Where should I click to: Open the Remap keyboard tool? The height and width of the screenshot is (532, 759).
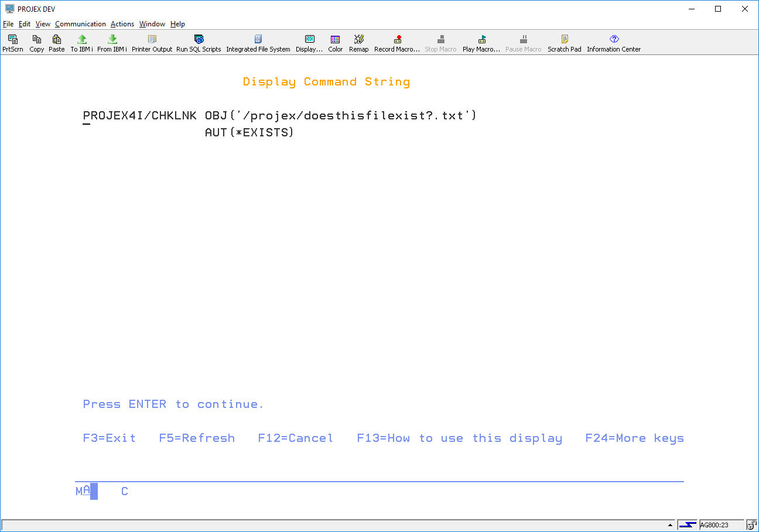click(359, 43)
